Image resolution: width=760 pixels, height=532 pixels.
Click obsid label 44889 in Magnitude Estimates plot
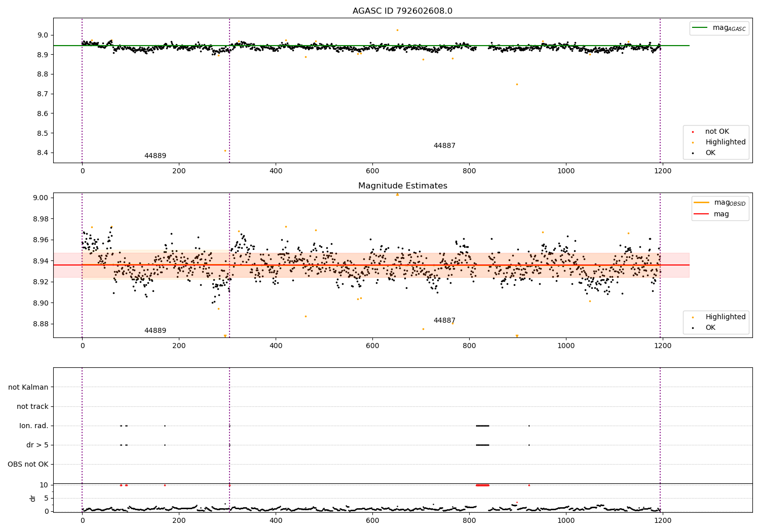pos(155,331)
